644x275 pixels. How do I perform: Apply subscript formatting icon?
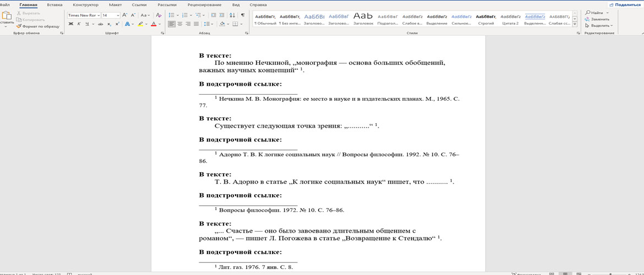(x=109, y=24)
